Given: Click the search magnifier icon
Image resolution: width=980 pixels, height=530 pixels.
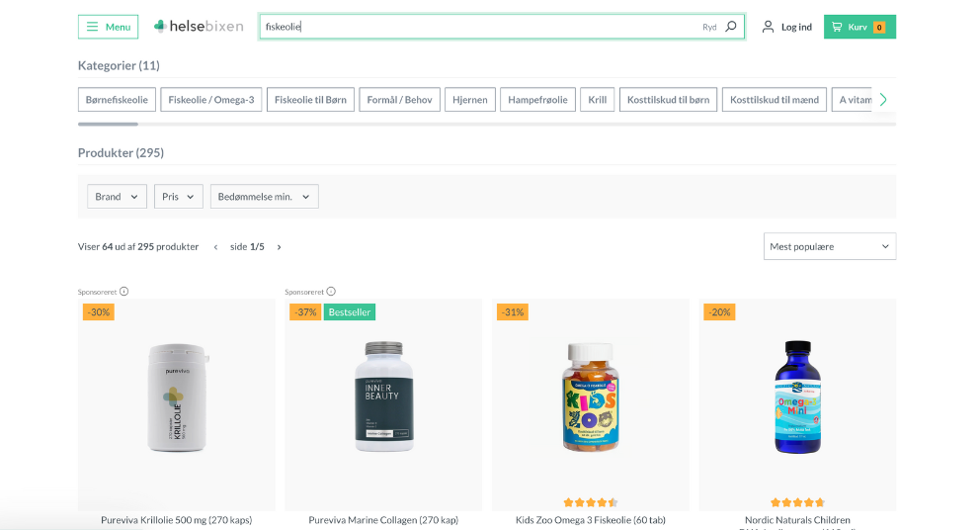Looking at the screenshot, I should pyautogui.click(x=731, y=27).
